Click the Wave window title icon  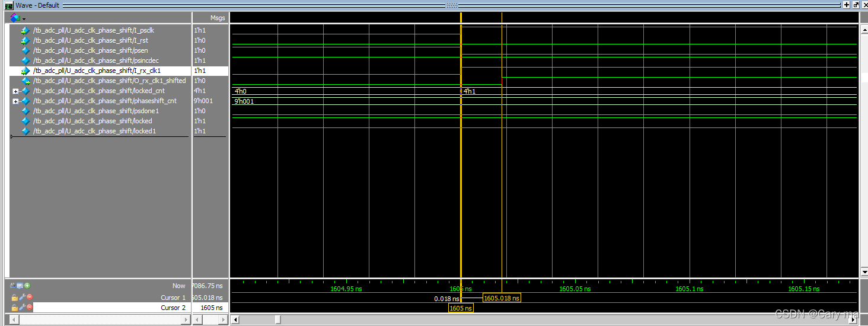click(9, 5)
